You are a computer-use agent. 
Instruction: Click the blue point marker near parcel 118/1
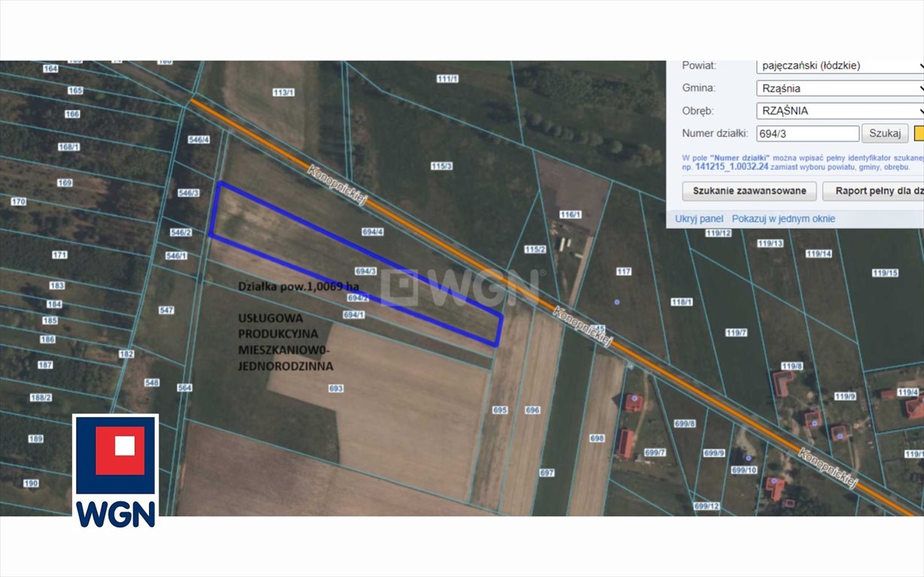pos(617,302)
